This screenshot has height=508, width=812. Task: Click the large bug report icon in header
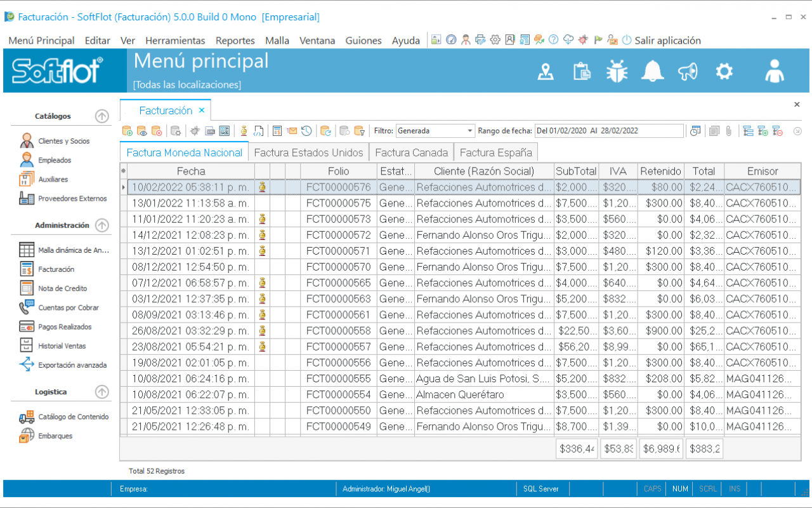click(617, 71)
